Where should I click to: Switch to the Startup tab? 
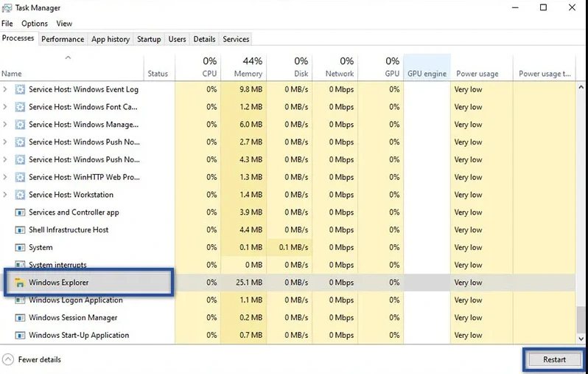pos(149,39)
